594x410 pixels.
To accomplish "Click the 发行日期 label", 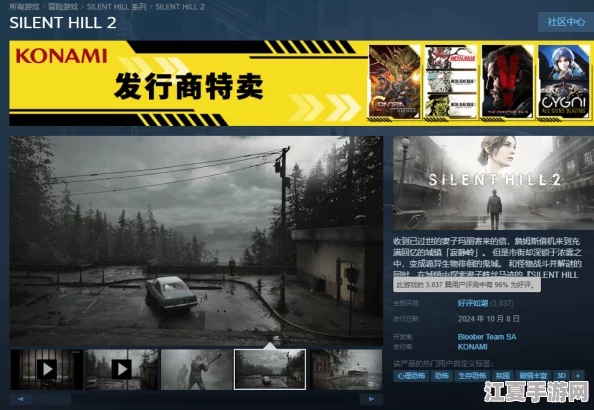I will tap(406, 319).
